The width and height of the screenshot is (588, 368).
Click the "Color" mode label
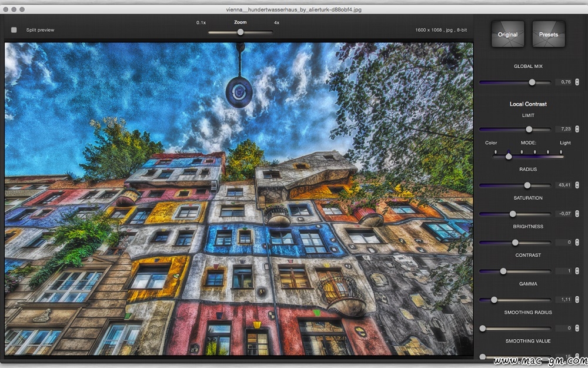(x=491, y=142)
